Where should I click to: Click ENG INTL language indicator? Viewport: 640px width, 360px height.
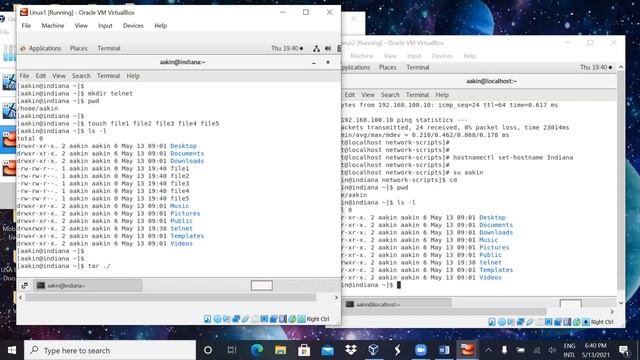point(569,350)
